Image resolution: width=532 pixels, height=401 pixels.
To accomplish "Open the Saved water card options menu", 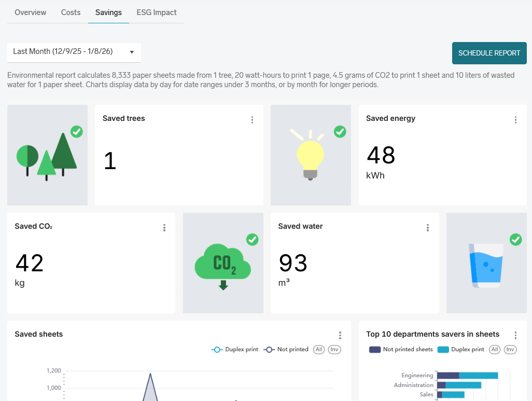I will coord(428,228).
